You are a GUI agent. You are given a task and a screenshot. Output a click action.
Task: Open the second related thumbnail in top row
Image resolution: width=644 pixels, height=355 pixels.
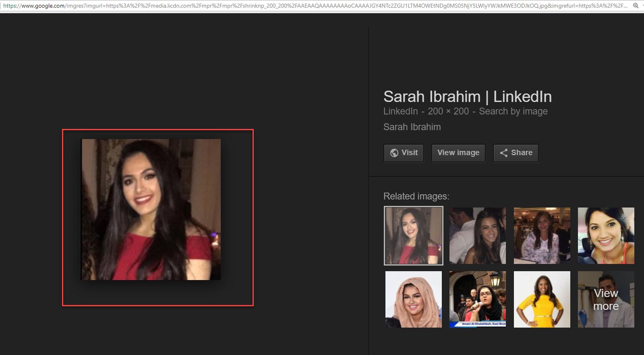pos(477,236)
